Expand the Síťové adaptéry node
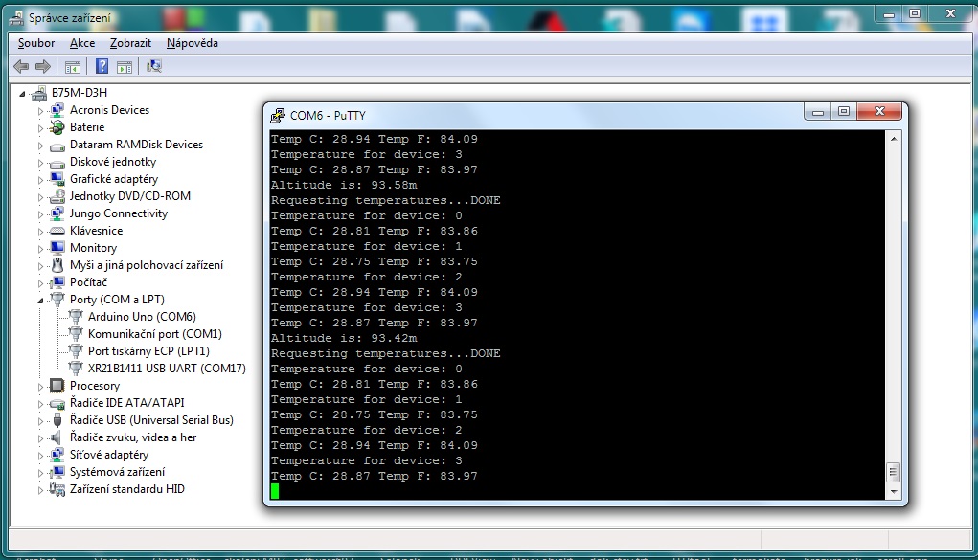978x560 pixels. pyautogui.click(x=40, y=456)
